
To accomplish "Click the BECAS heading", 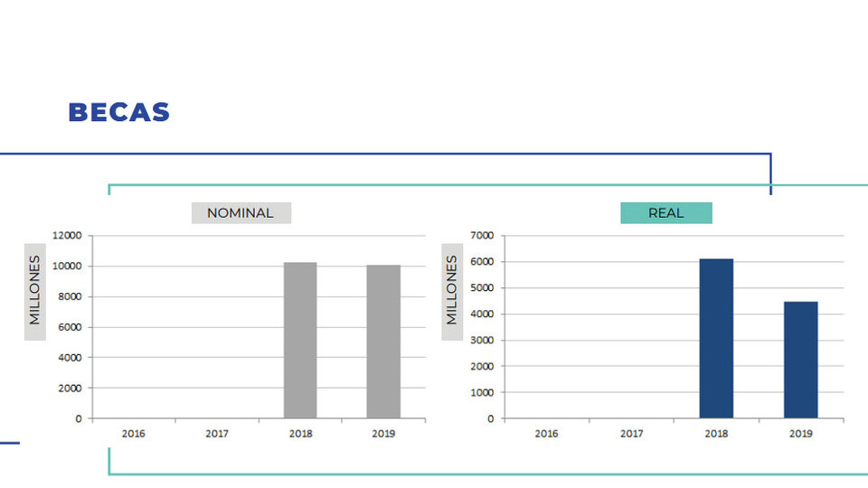I will tap(119, 112).
